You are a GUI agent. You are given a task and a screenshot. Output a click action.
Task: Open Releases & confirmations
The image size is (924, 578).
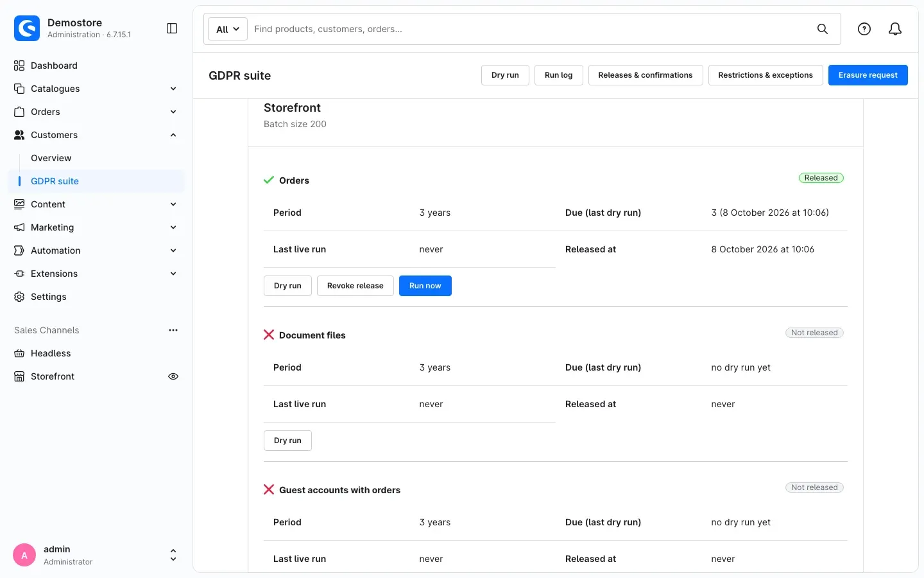646,75
